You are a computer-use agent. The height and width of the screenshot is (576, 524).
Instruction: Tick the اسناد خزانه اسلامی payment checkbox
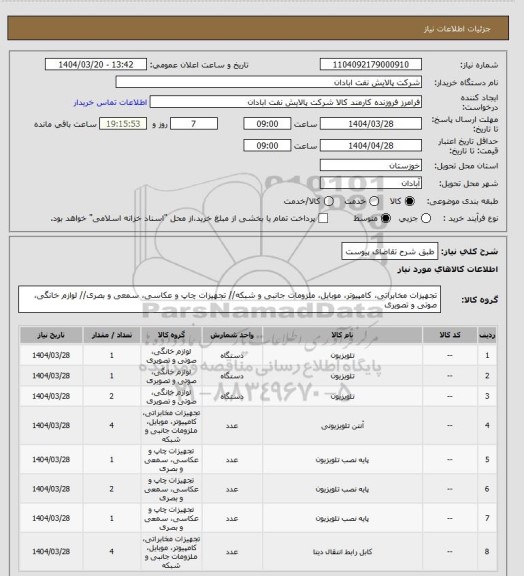pos(323,219)
